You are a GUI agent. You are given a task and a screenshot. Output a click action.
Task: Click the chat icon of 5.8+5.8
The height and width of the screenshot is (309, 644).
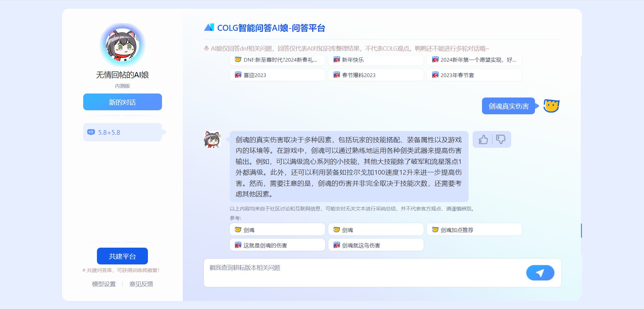click(x=91, y=132)
